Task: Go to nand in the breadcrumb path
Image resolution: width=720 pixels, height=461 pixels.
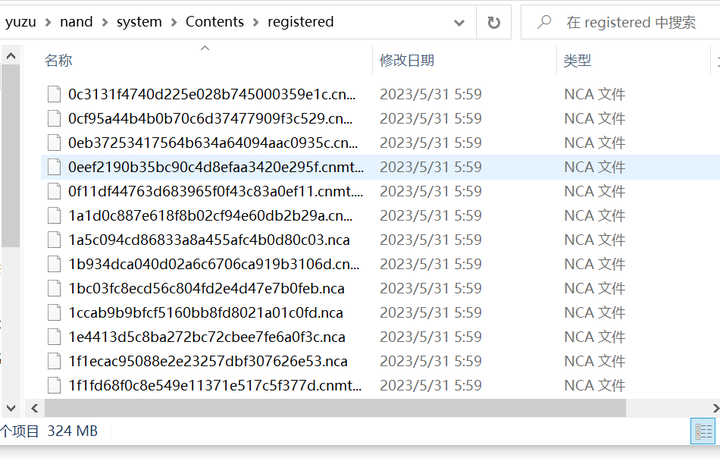Action: [76, 22]
